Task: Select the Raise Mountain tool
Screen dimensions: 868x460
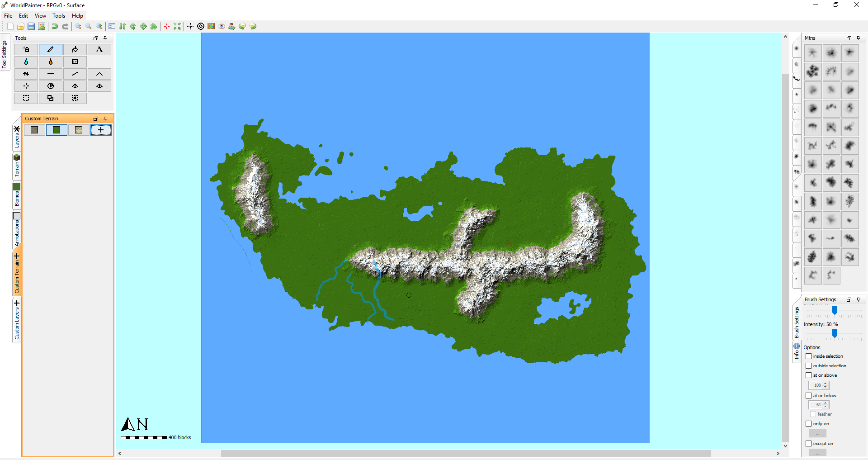Action: point(99,74)
